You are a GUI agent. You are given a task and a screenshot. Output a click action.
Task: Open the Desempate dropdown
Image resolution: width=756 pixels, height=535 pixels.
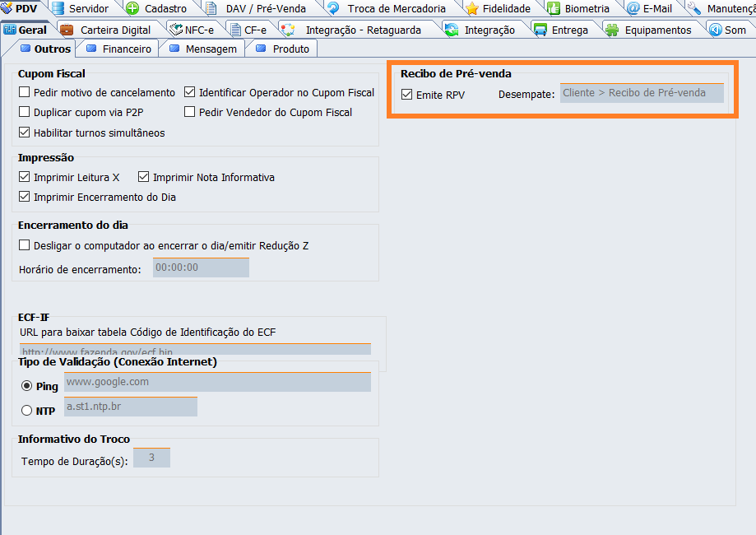642,93
